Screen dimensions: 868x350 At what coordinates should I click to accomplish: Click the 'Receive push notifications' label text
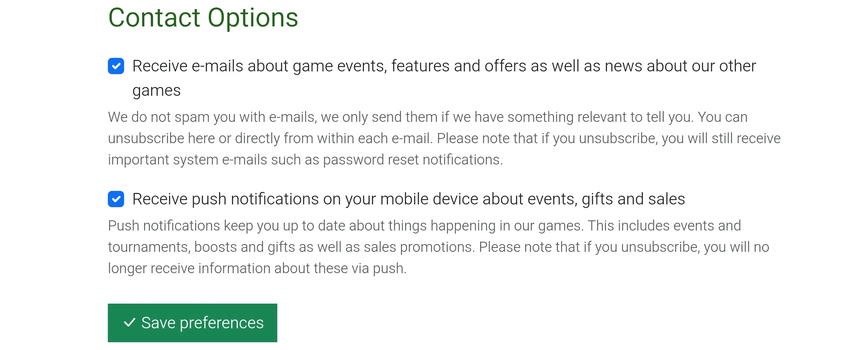tap(408, 199)
